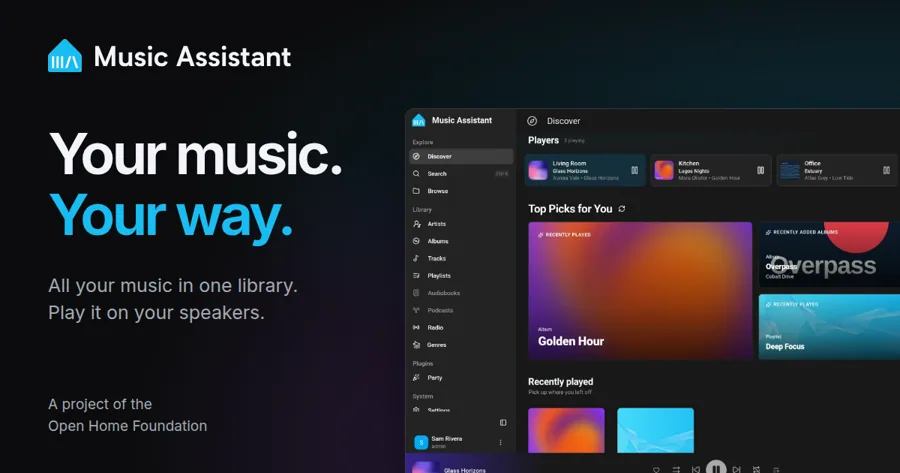Image resolution: width=900 pixels, height=473 pixels.
Task: Select the Office player card artwork
Action: click(x=790, y=170)
